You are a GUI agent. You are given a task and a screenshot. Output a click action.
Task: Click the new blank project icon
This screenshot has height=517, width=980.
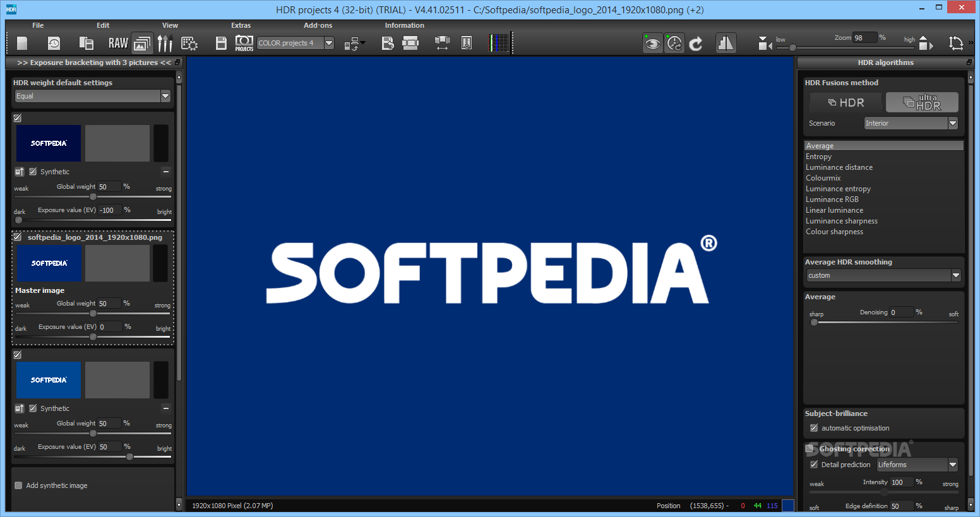[x=22, y=43]
